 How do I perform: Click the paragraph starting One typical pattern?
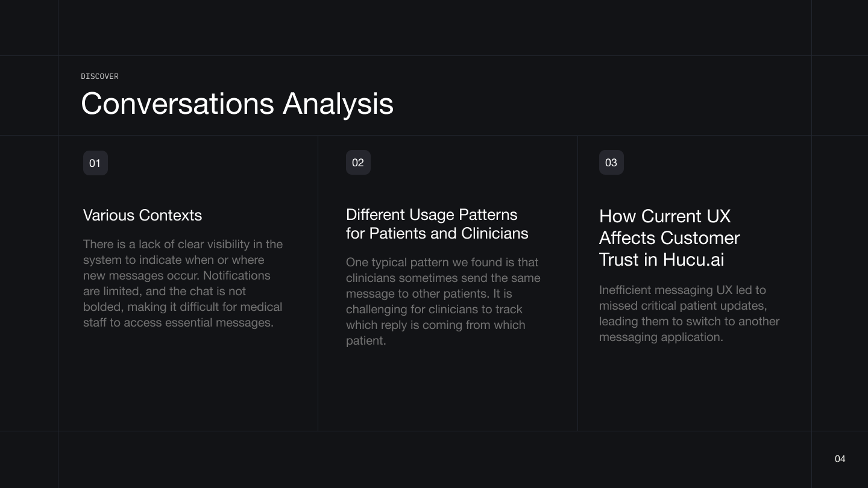[x=443, y=301]
